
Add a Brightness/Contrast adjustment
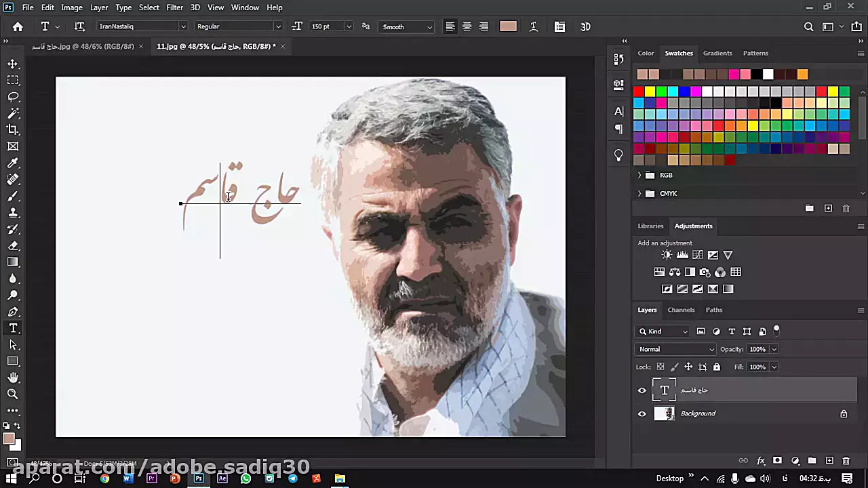point(667,255)
